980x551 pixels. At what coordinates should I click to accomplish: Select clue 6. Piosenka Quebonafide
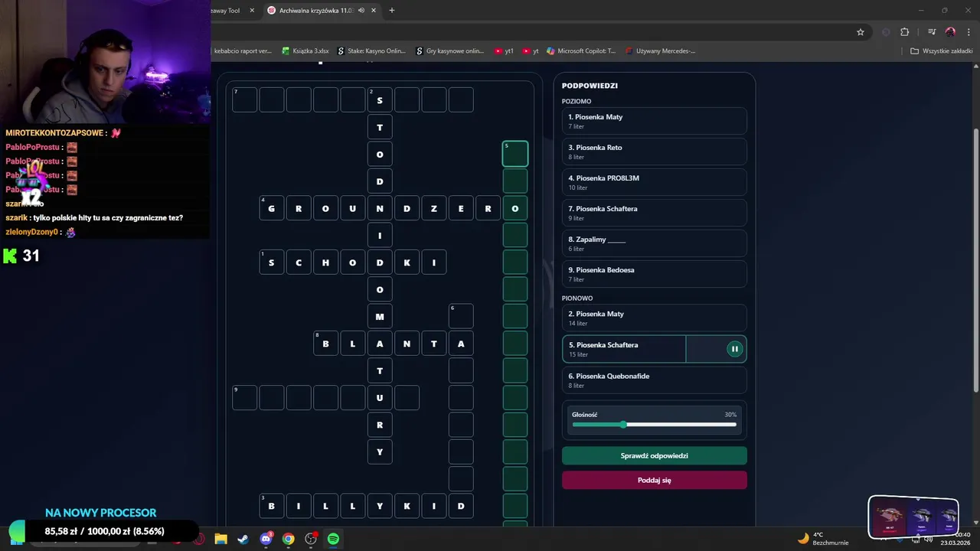pyautogui.click(x=655, y=380)
